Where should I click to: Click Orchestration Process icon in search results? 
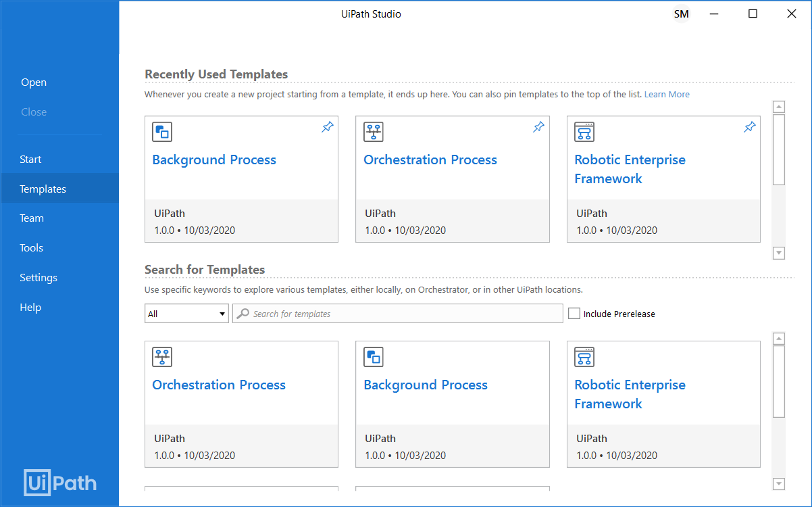pos(162,357)
